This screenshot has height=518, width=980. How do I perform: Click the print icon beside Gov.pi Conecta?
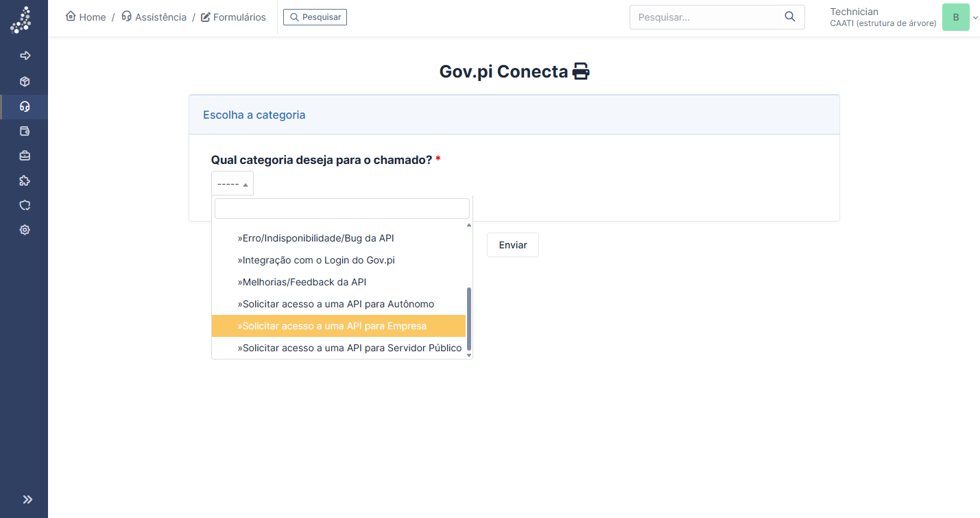pyautogui.click(x=581, y=71)
